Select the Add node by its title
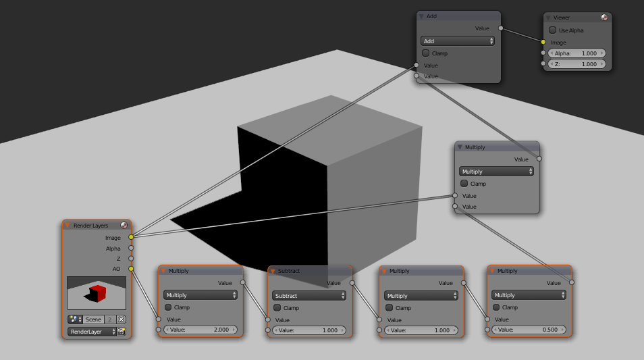This screenshot has height=360, width=644. pos(431,16)
